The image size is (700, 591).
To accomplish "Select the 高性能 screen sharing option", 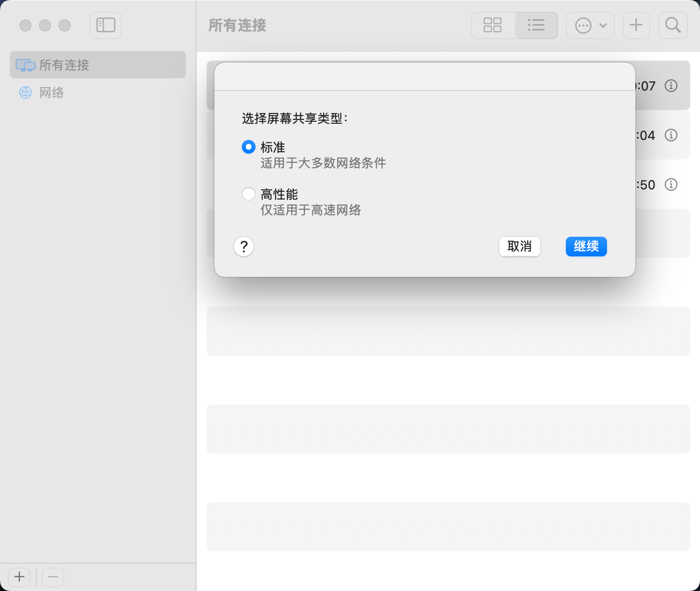I will pyautogui.click(x=249, y=194).
